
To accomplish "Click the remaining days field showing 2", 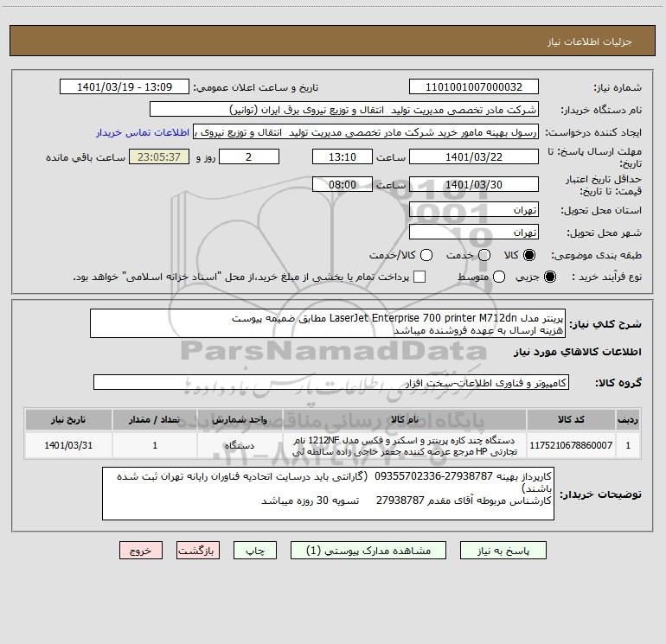I will [x=249, y=156].
